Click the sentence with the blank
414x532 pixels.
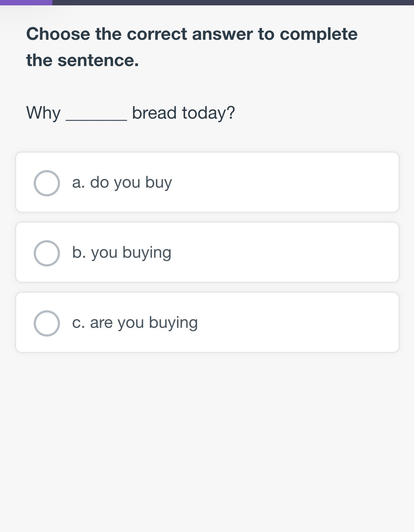[130, 112]
